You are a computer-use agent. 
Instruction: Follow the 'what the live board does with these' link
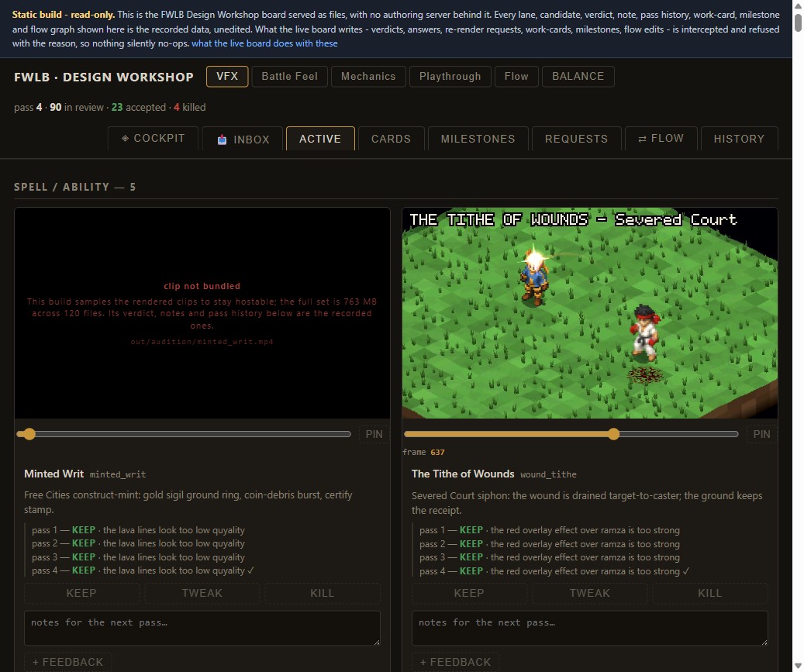[x=264, y=43]
